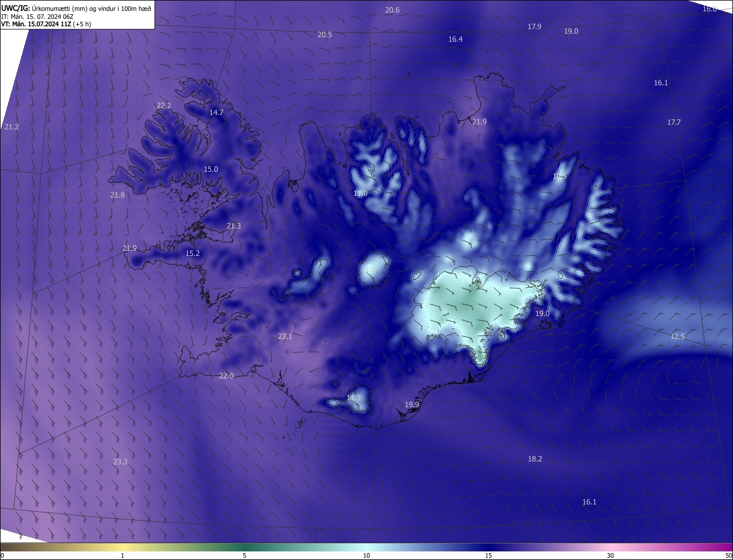The height and width of the screenshot is (560, 733).
Task: Click the 21.9 value in northeast Iceland
Action: click(x=479, y=122)
